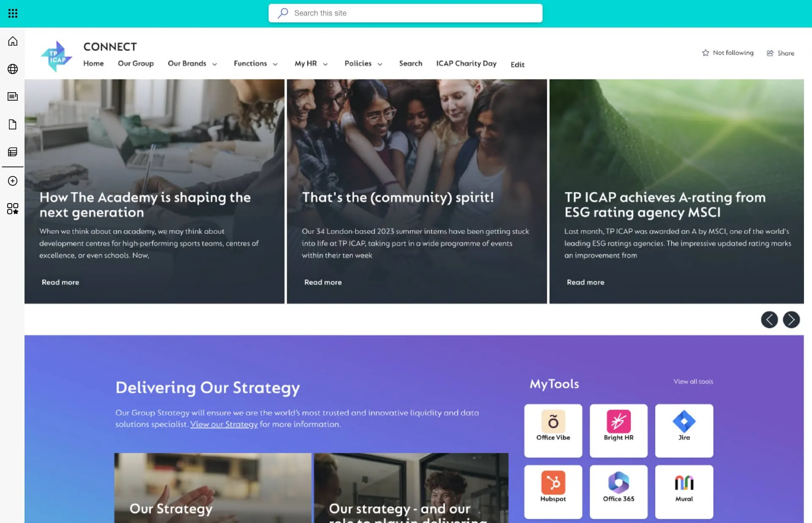The height and width of the screenshot is (523, 812).
Task: Open the ICAP Charity Day menu item
Action: tap(466, 63)
